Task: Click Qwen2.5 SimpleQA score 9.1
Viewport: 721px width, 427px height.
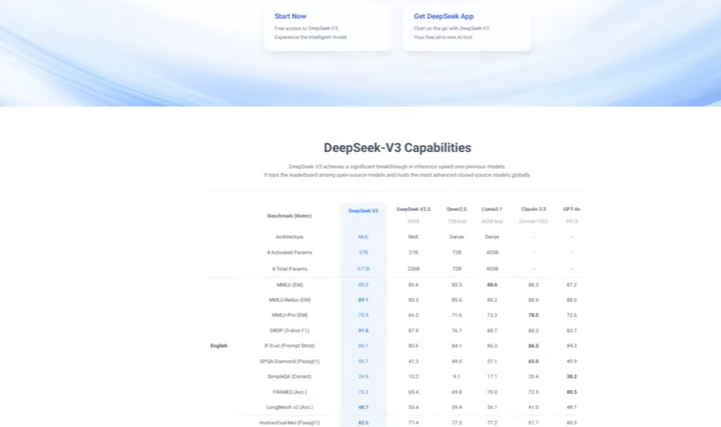Action: (457, 376)
